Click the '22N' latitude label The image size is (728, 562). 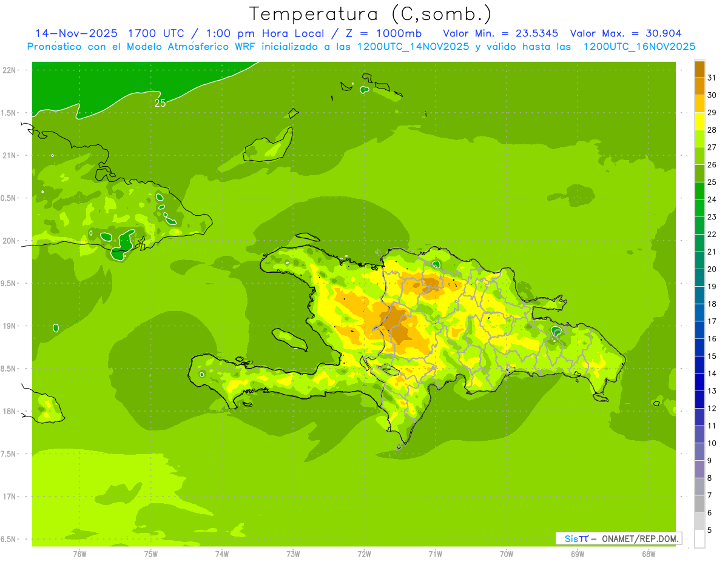pyautogui.click(x=10, y=70)
